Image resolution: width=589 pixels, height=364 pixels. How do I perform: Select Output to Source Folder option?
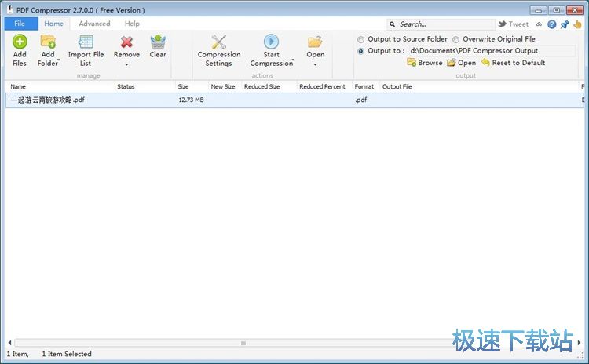361,39
